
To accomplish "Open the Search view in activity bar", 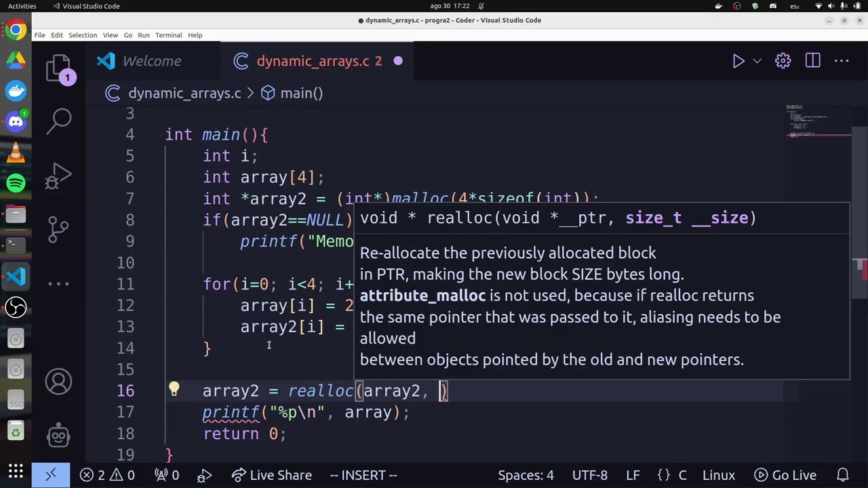I will tap(59, 121).
